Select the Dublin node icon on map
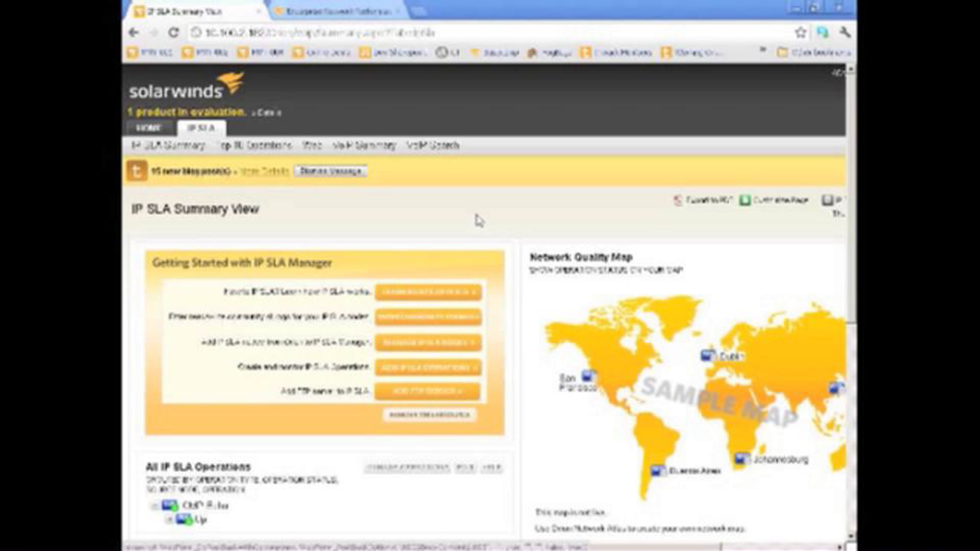The height and width of the screenshot is (551, 980). click(708, 355)
